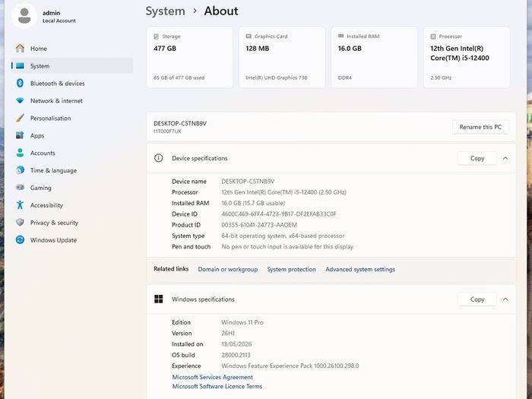Open System protection link
The width and height of the screenshot is (532, 399).
tap(291, 269)
